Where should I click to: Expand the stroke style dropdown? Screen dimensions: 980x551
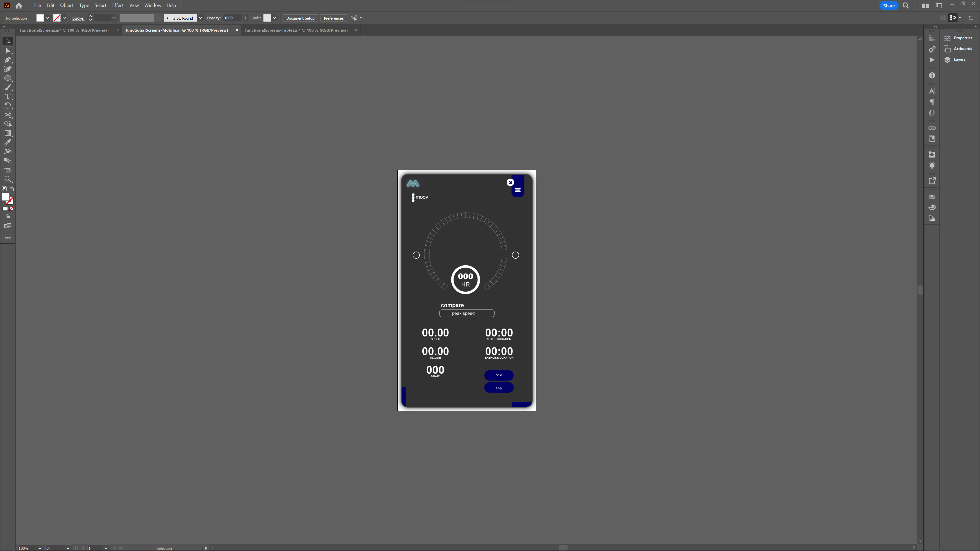[x=275, y=18]
